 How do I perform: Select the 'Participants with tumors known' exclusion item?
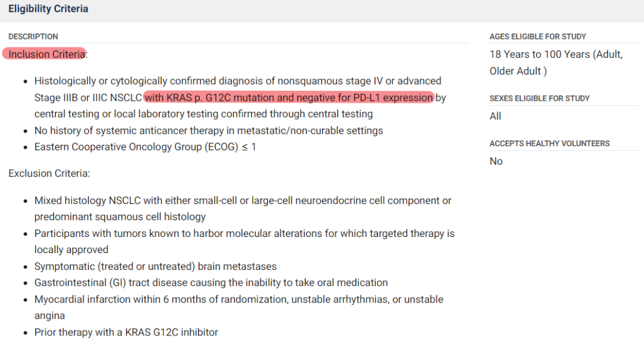244,233
